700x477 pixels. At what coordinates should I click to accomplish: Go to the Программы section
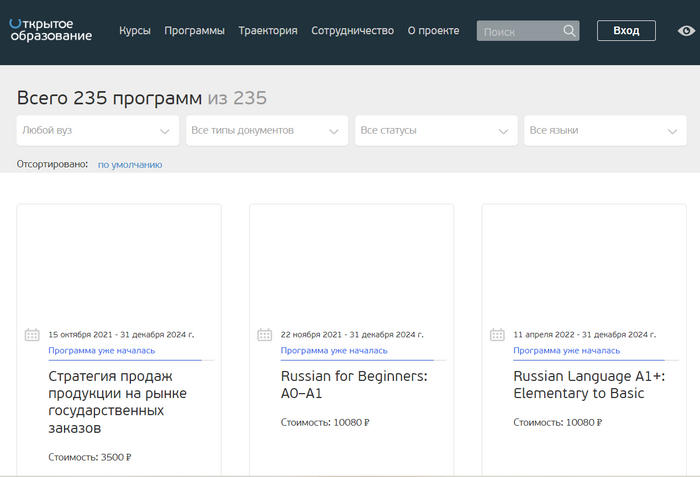click(x=194, y=31)
